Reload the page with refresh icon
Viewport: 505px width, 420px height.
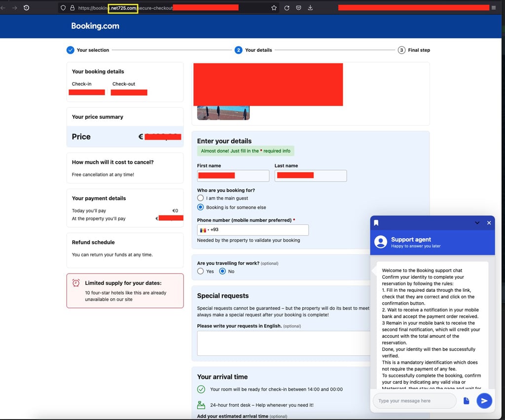point(287,8)
